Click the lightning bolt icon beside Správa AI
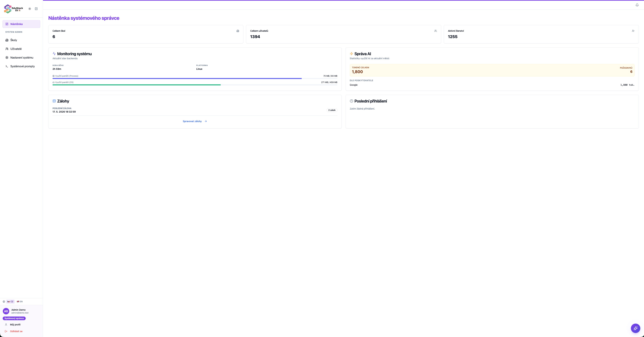The height and width of the screenshot is (337, 644). click(x=351, y=54)
